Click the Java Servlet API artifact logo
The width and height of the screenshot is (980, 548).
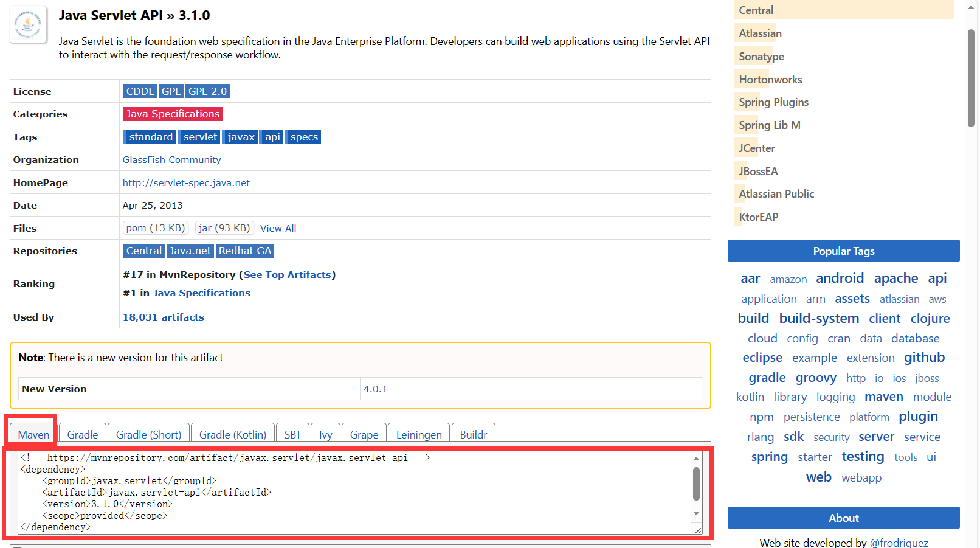[x=29, y=25]
